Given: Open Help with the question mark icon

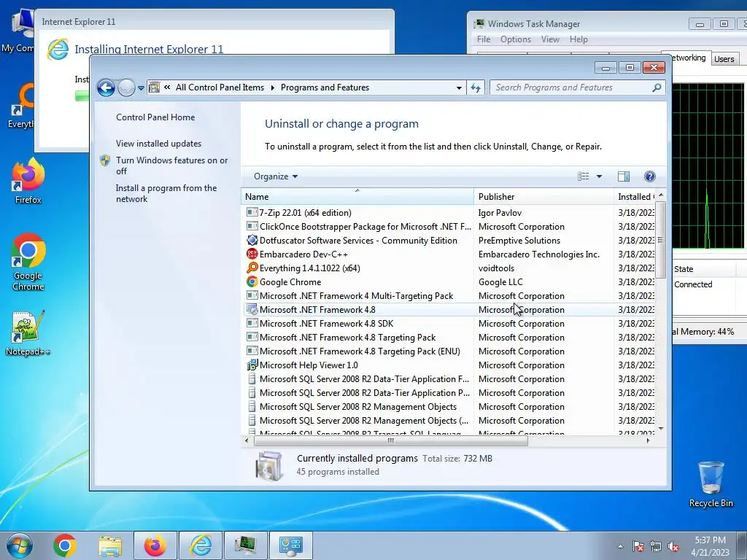Looking at the screenshot, I should point(650,176).
